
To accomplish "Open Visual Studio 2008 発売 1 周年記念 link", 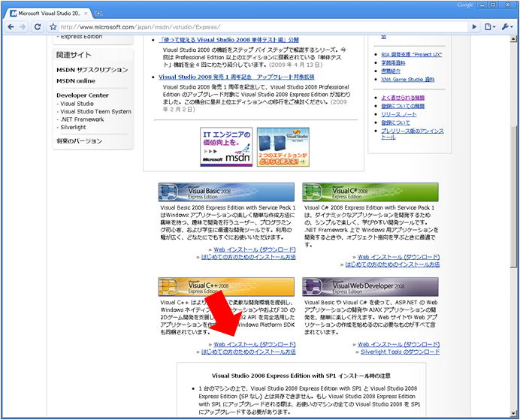I will (x=237, y=77).
